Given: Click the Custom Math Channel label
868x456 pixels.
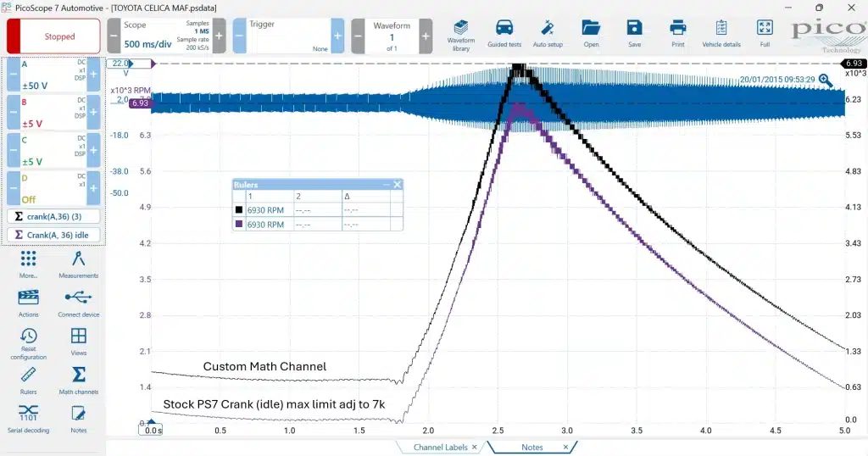Looking at the screenshot, I should [x=264, y=366].
